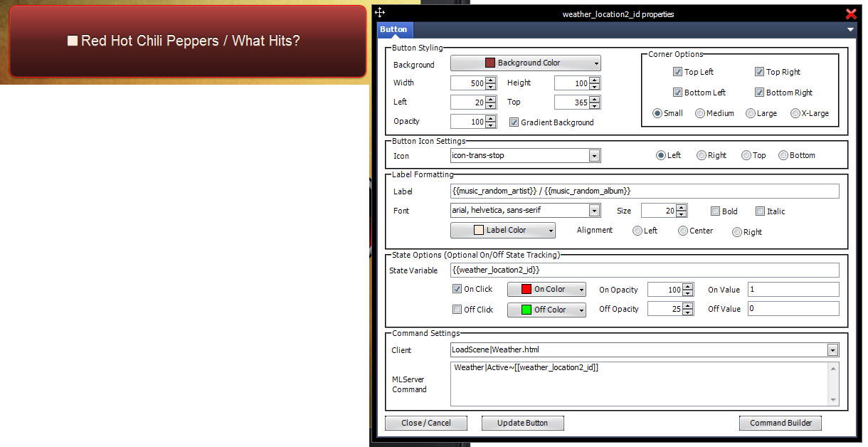Screen dimensions: 868x447
Task: Toggle the Gradient Background checkbox
Action: [x=514, y=122]
